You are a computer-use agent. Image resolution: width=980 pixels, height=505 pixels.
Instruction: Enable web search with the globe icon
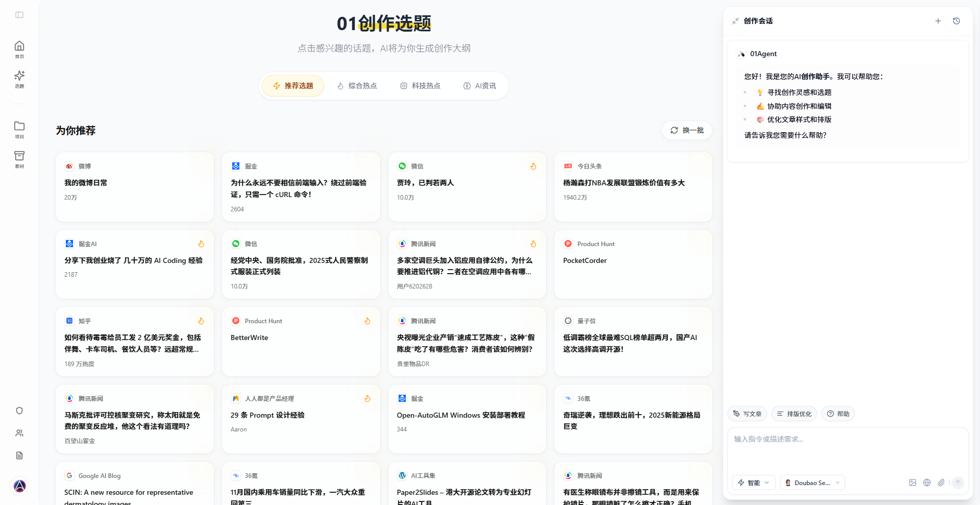tap(927, 483)
